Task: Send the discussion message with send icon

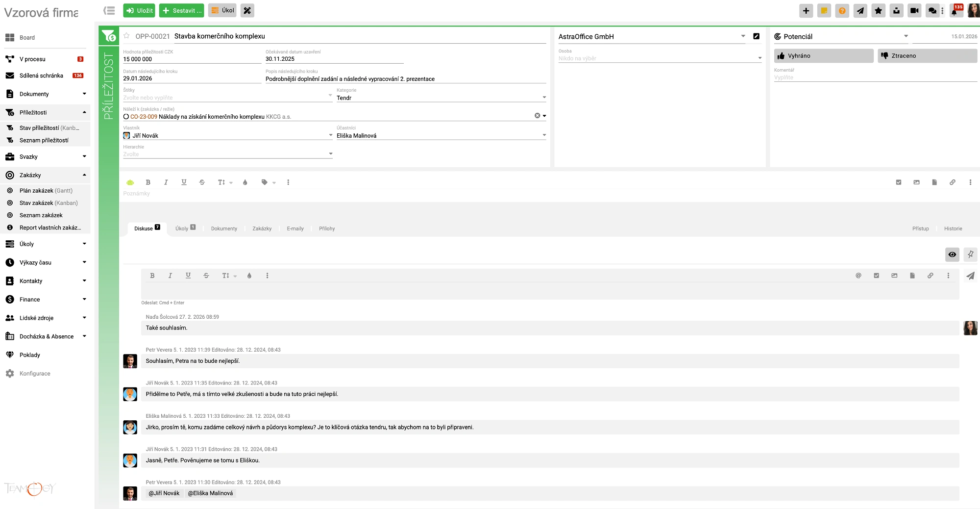Action: (970, 276)
